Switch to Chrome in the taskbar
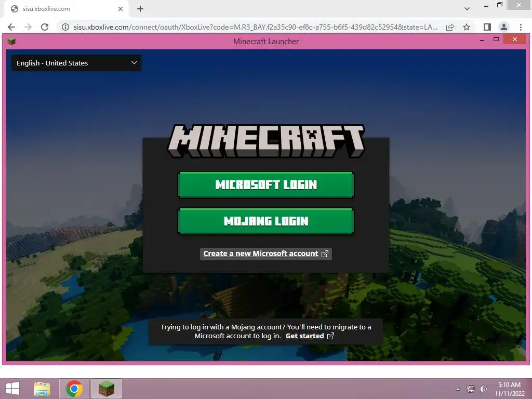Screen dimensions: 532x399 click(x=74, y=389)
